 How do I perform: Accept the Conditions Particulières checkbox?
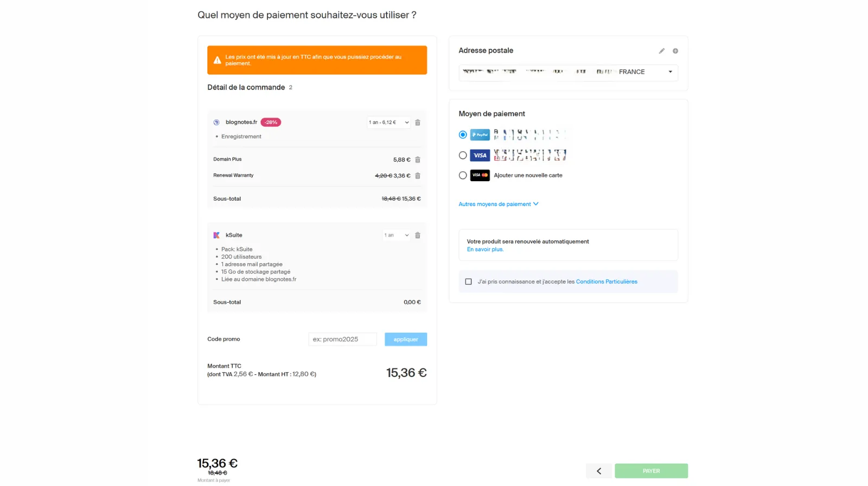469,282
